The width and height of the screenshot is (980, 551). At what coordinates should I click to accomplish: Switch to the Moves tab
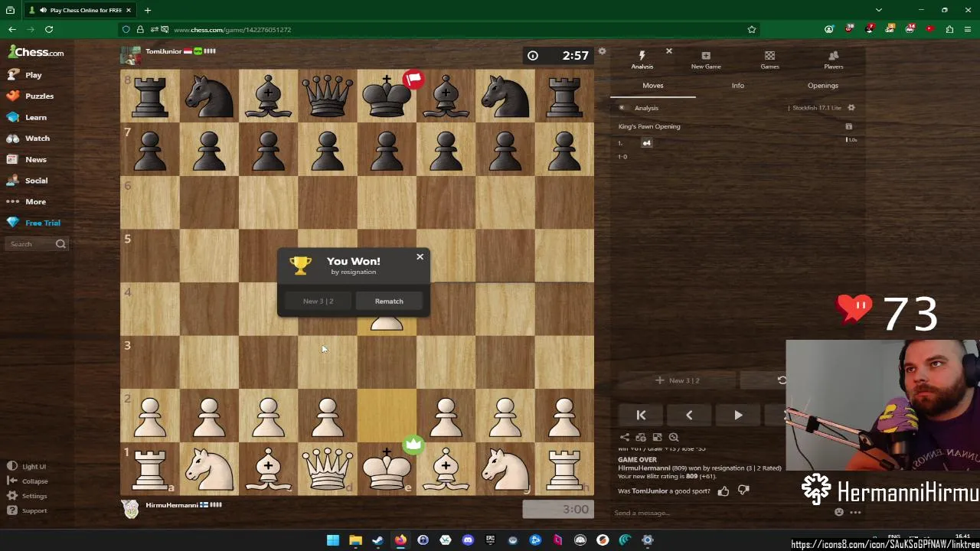point(653,86)
